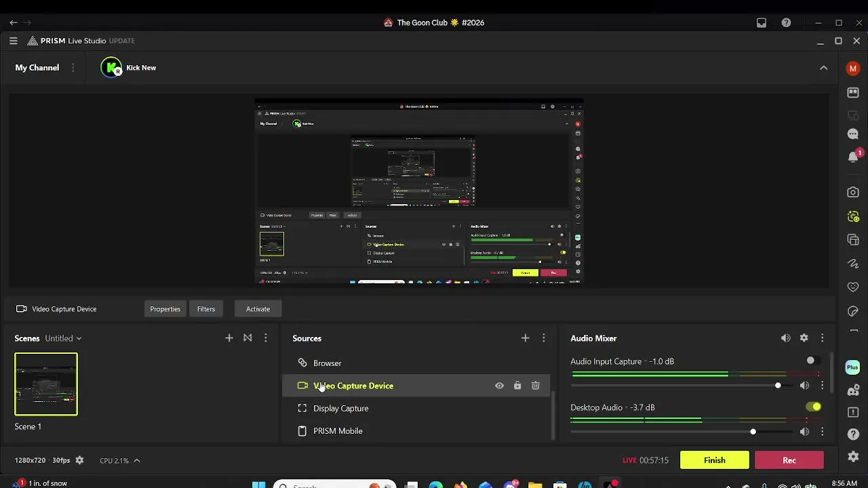Open Audio Input Capture three-dot options

pyautogui.click(x=822, y=386)
